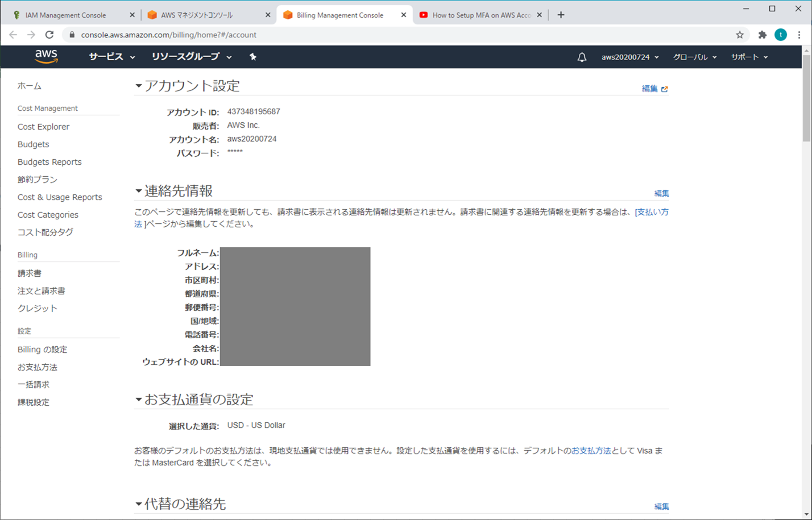This screenshot has width=812, height=520.
Task: Bookmark the page with the browser star icon
Action: click(740, 35)
